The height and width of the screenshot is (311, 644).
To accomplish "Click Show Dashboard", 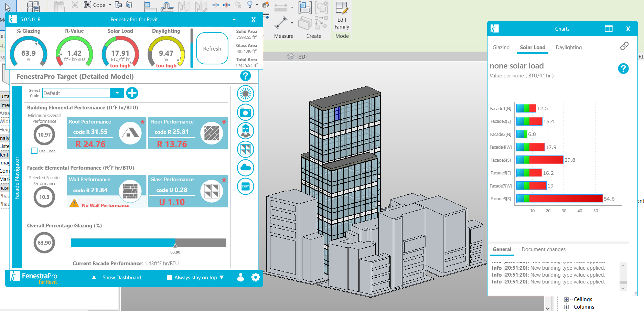I will click(x=122, y=277).
